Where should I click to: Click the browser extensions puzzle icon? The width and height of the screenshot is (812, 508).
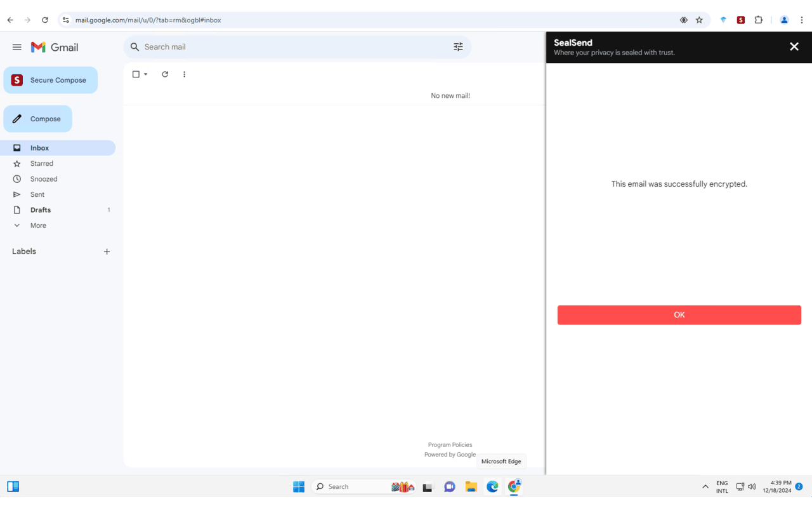pyautogui.click(x=758, y=20)
